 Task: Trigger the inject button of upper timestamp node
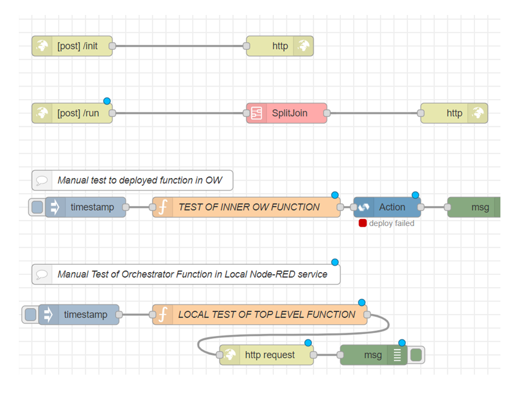pyautogui.click(x=37, y=207)
